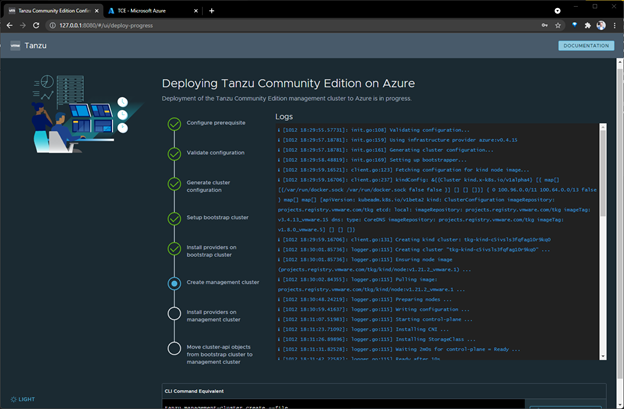Go forward in browser history

pos(23,25)
